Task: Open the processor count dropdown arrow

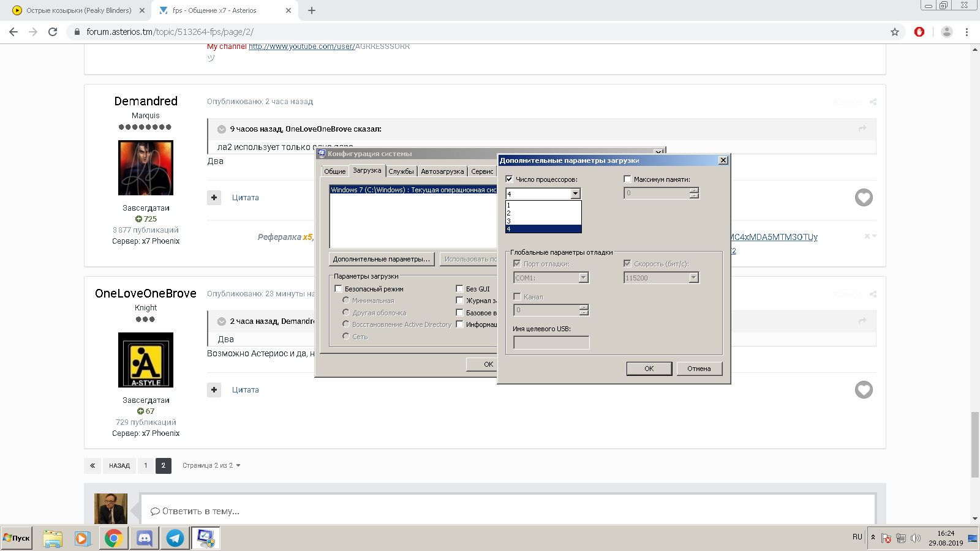Action: click(575, 193)
